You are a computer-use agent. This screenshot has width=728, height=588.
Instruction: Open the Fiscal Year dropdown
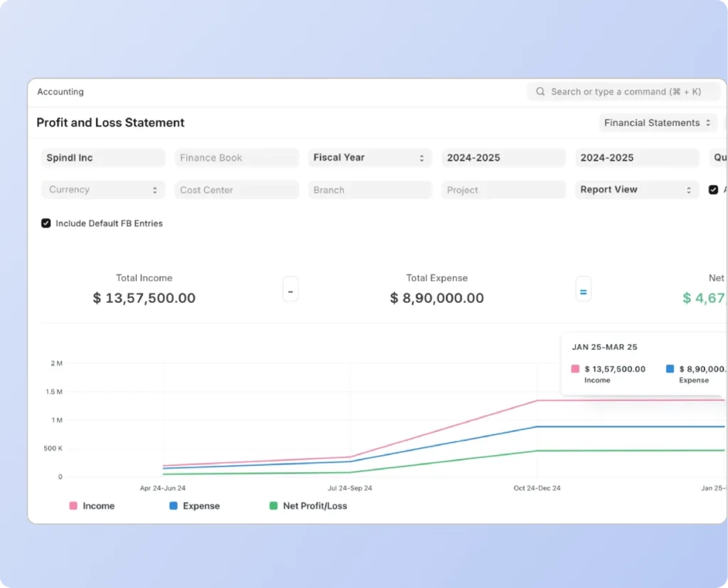(370, 157)
